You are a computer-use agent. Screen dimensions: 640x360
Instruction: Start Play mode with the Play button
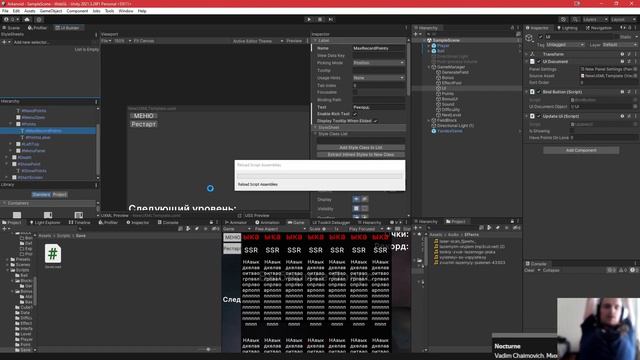click(309, 19)
